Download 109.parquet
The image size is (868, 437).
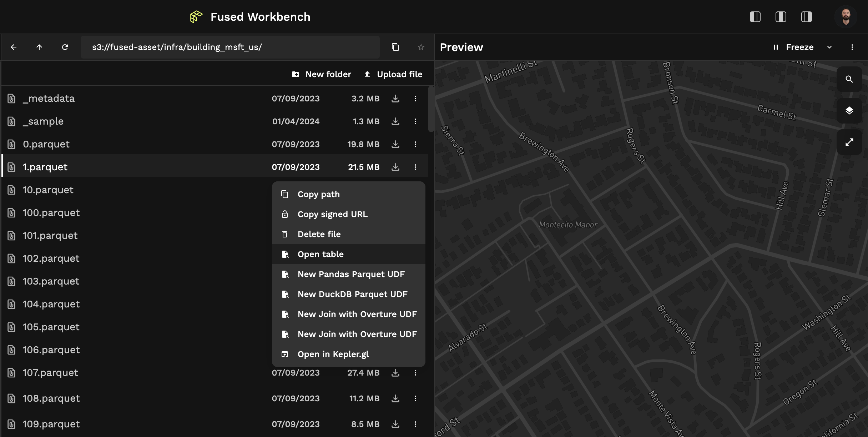click(395, 424)
